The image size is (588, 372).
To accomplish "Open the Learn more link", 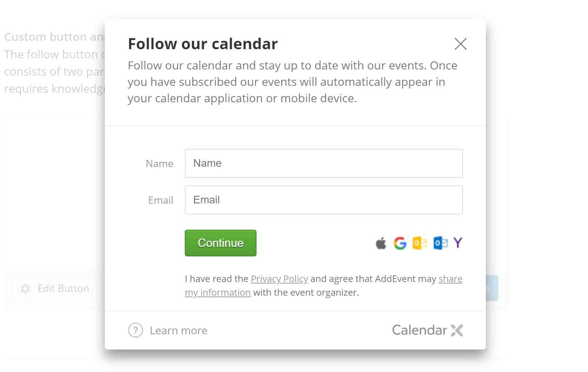I will [x=178, y=330].
